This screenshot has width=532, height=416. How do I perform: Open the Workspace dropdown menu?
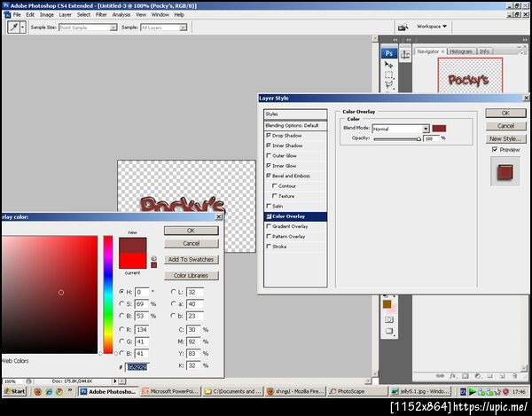(x=432, y=27)
